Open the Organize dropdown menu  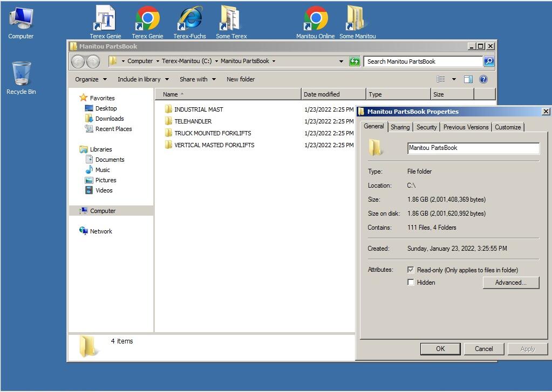click(91, 79)
